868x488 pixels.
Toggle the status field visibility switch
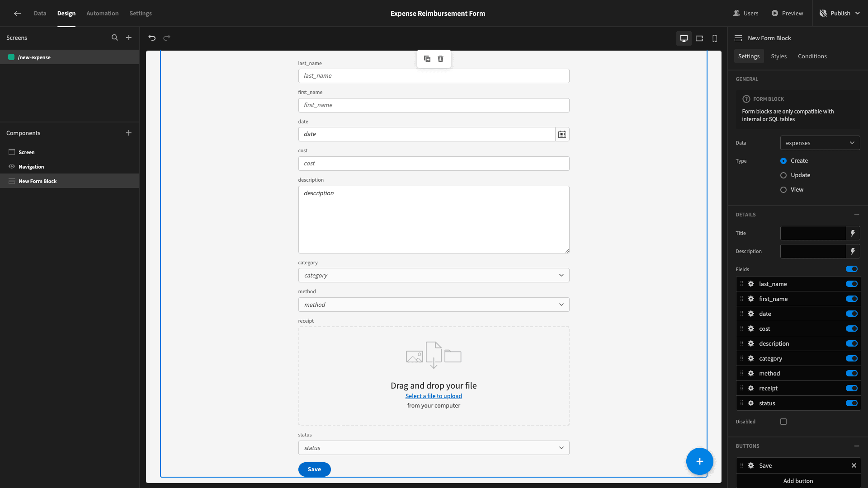[x=852, y=403]
